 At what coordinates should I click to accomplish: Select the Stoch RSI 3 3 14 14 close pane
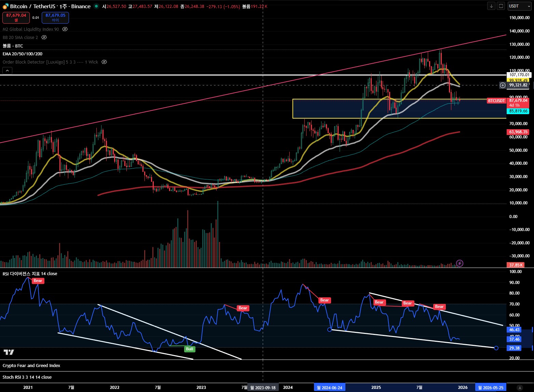(x=27, y=377)
